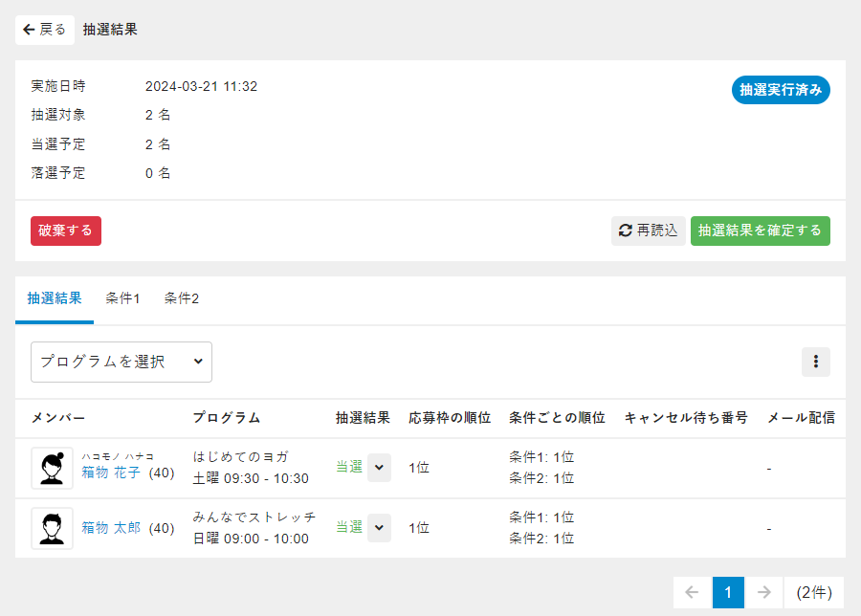This screenshot has width=861, height=616.
Task: Open the プログラムを選択 dropdown
Action: [121, 362]
